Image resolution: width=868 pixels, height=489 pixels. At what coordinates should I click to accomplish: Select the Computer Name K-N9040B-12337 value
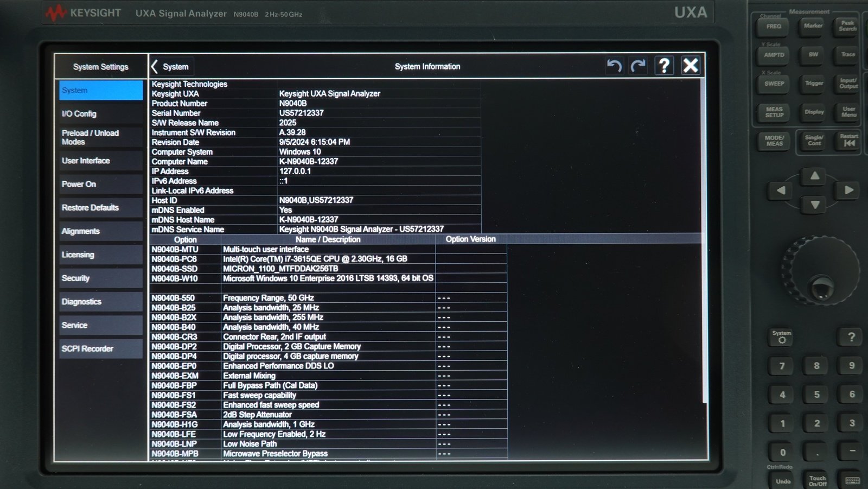309,161
